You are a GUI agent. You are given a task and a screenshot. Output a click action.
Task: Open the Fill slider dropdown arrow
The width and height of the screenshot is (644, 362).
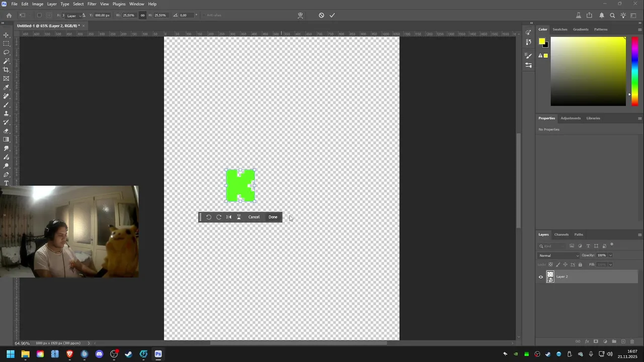point(610,264)
